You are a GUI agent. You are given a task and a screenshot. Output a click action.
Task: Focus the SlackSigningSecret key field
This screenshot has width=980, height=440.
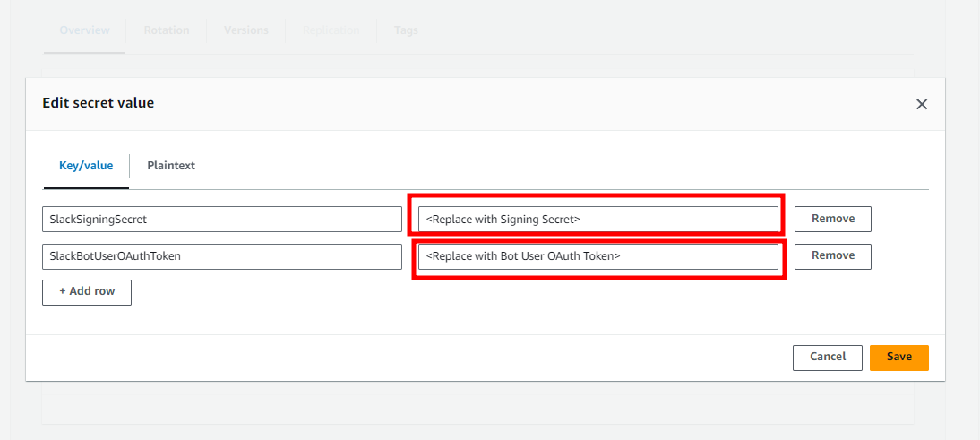[221, 219]
